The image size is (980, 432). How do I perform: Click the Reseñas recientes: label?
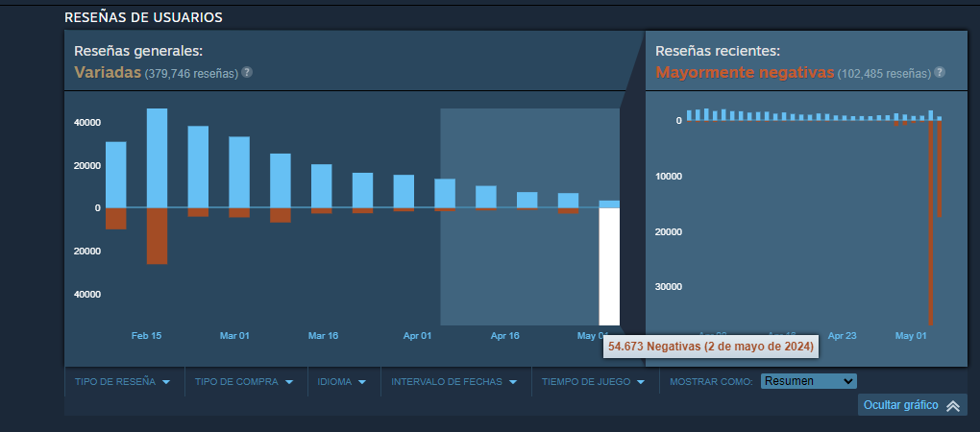[x=718, y=51]
